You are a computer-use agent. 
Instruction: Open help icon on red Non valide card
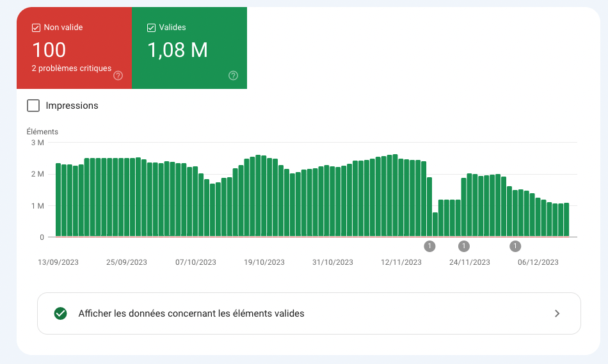[118, 75]
